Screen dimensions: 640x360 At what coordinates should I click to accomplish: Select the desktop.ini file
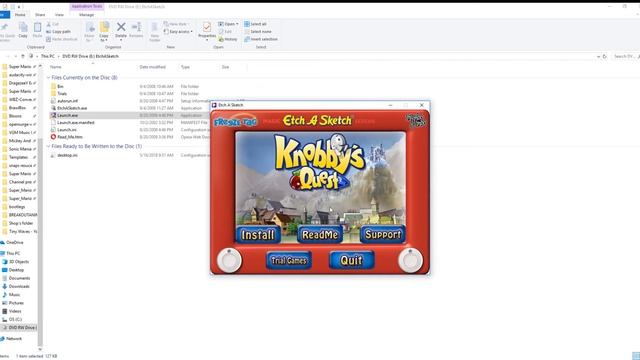67,156
